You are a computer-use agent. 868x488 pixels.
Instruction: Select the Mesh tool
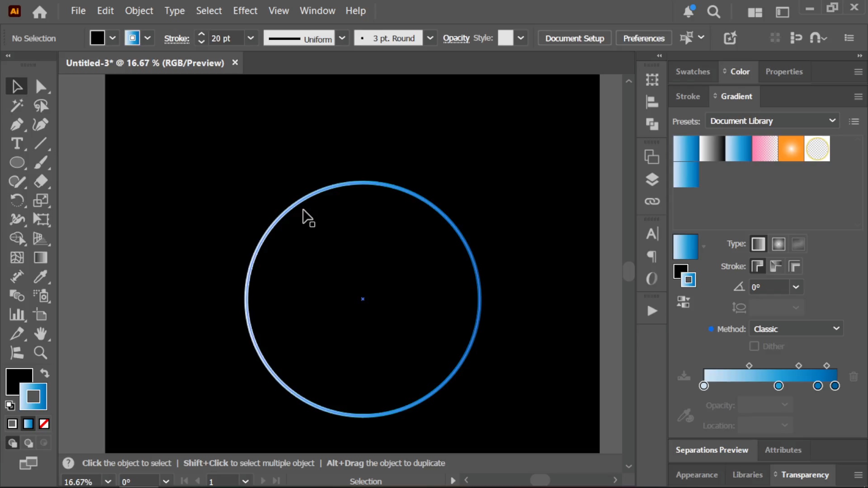click(17, 258)
